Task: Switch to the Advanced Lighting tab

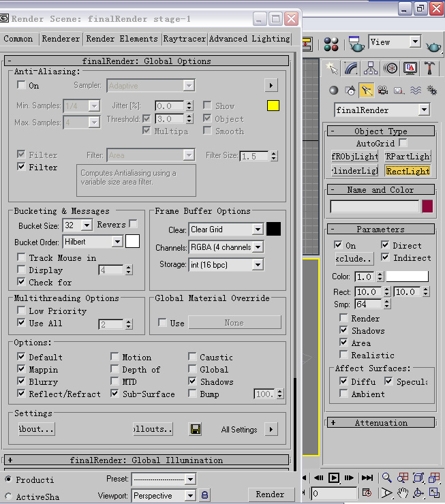Action: (x=249, y=39)
